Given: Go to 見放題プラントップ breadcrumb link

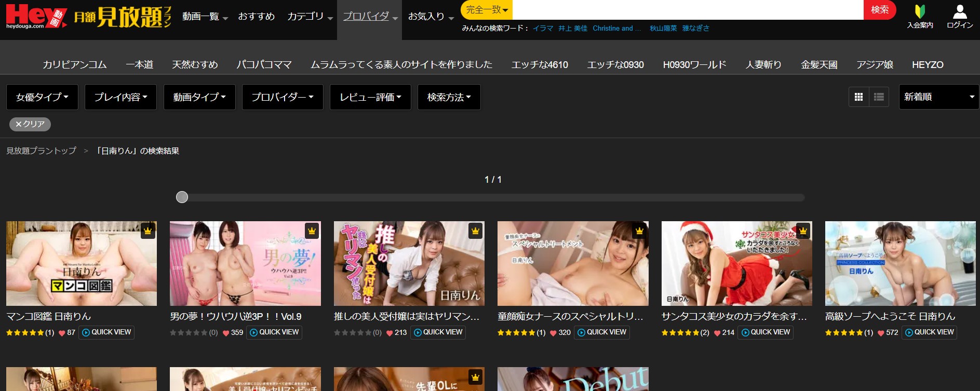Looking at the screenshot, I should 41,151.
